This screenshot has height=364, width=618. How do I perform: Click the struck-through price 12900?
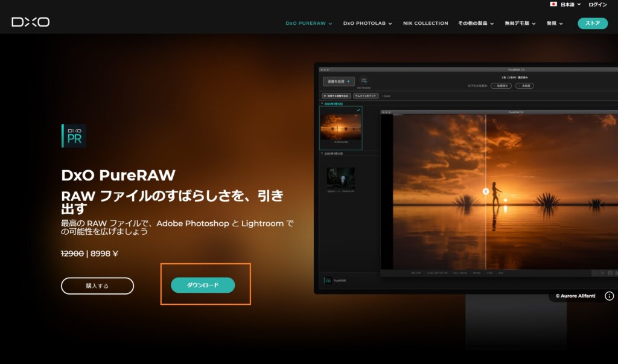[72, 254]
